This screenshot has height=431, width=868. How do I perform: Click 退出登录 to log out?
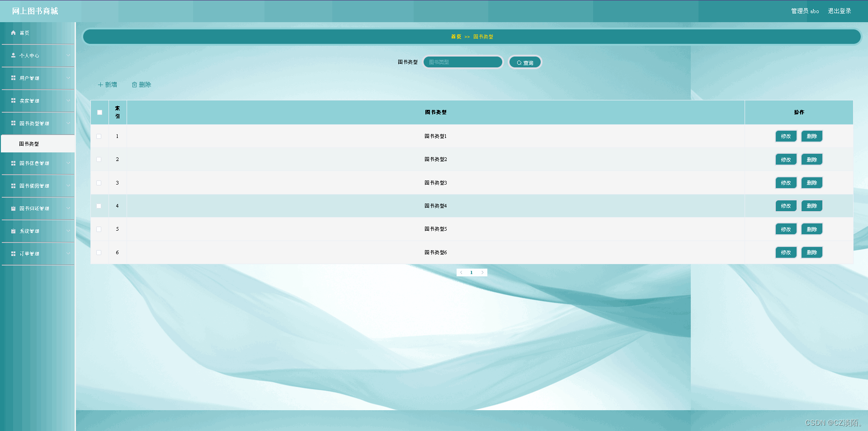click(840, 11)
